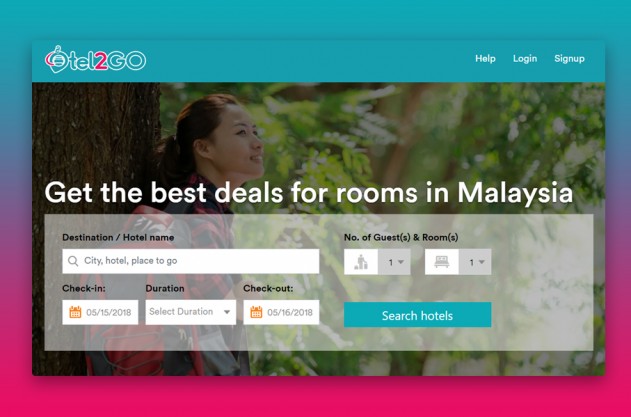Open the Help menu item
This screenshot has width=631, height=417.
485,58
